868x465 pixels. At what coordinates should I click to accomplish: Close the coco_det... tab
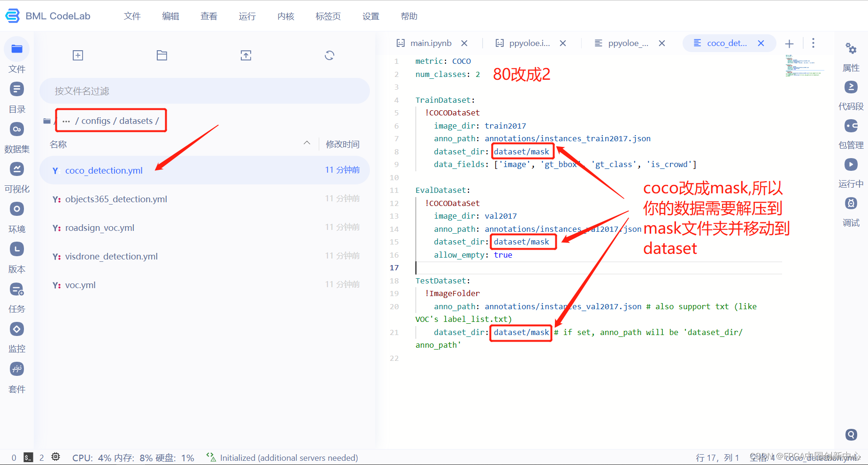761,43
